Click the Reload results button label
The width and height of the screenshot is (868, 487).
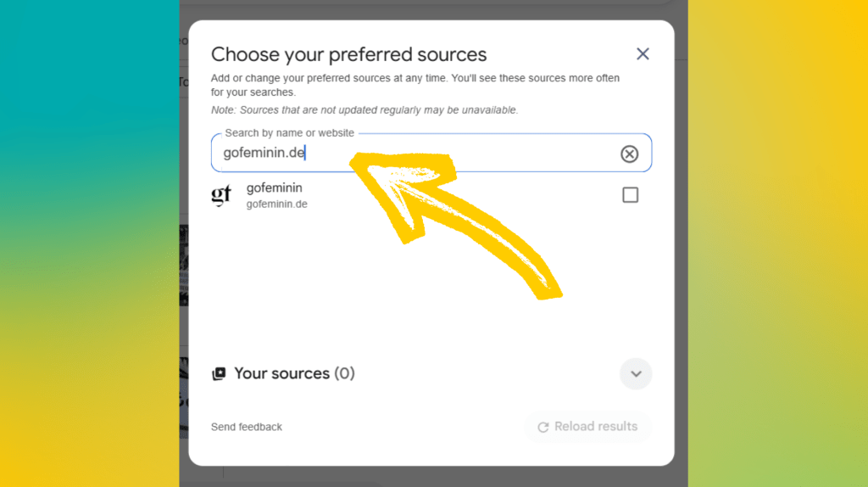pyautogui.click(x=596, y=427)
